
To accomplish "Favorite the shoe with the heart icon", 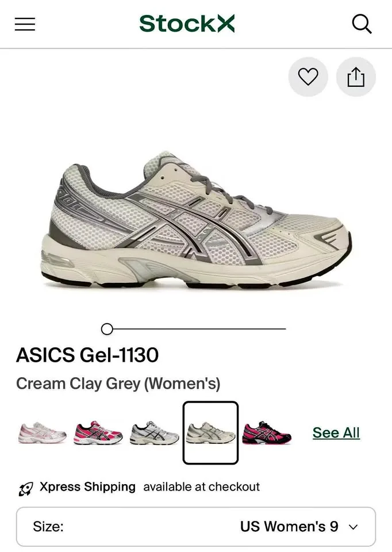I will (308, 76).
